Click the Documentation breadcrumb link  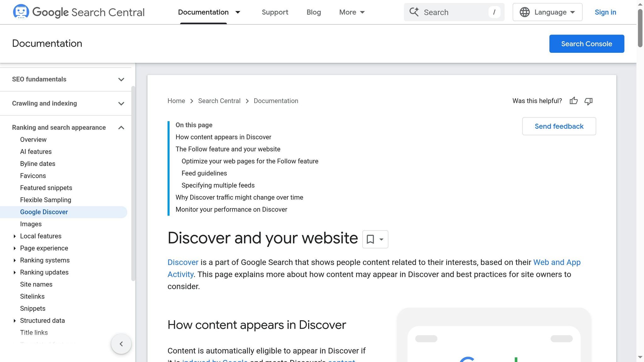click(x=276, y=101)
